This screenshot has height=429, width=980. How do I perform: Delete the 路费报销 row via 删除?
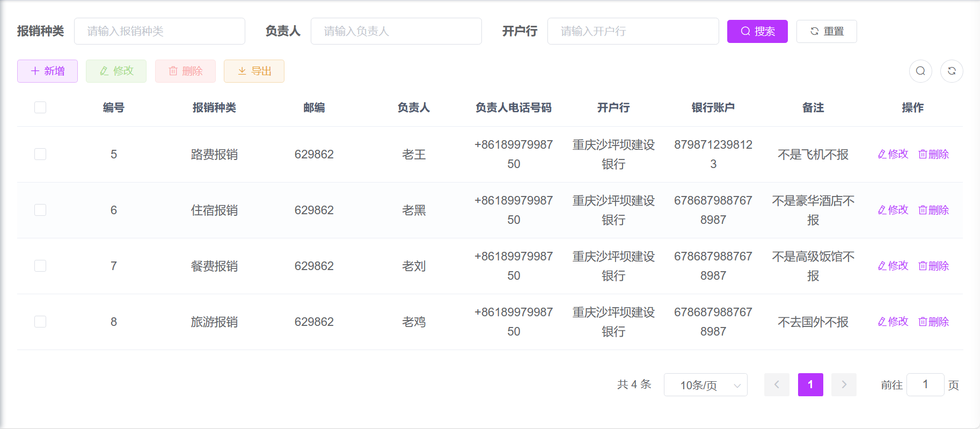934,154
